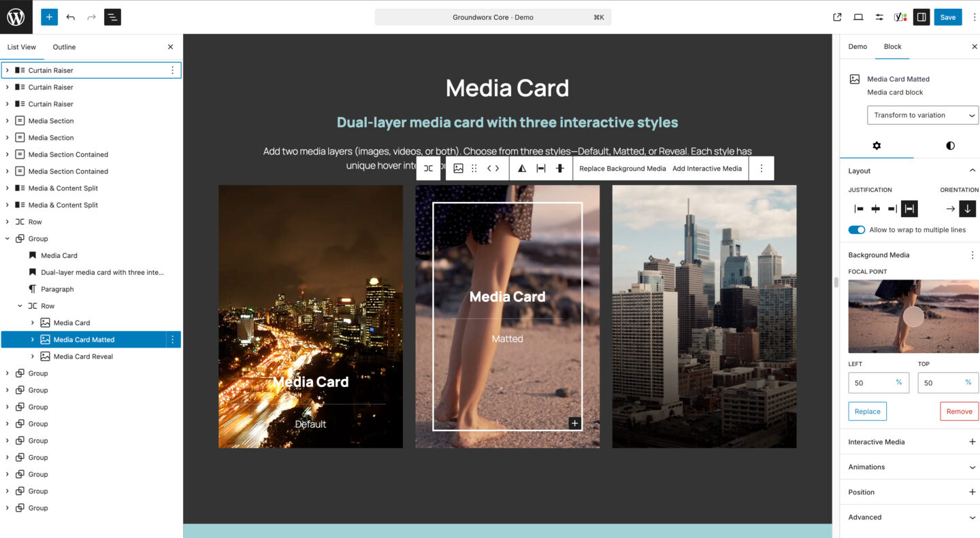Open the Styles panel via half-circle icon
This screenshot has height=538, width=980.
pos(950,146)
